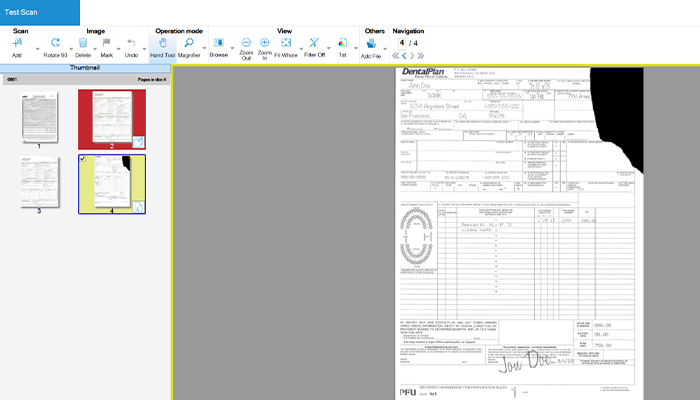Fit the whole page in view
The height and width of the screenshot is (400, 700).
click(x=286, y=44)
